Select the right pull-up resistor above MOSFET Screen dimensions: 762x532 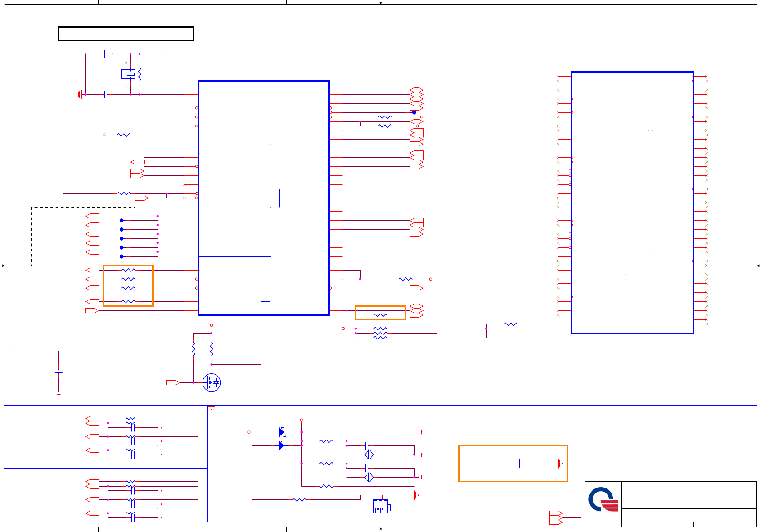[212, 349]
